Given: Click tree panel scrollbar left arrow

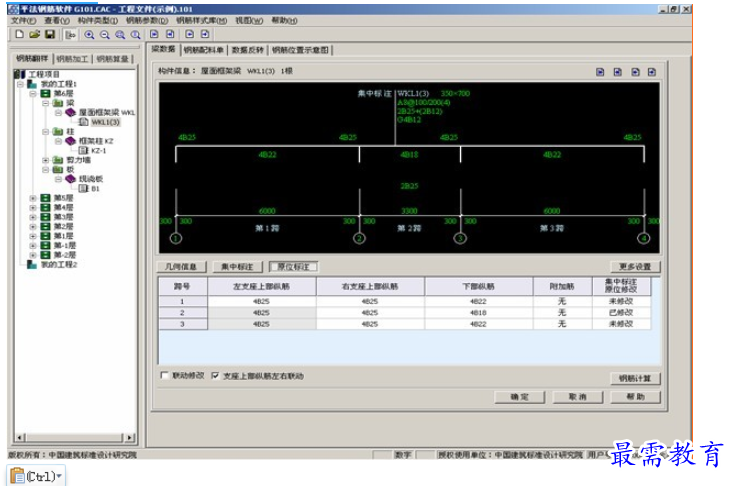Looking at the screenshot, I should tap(20, 438).
